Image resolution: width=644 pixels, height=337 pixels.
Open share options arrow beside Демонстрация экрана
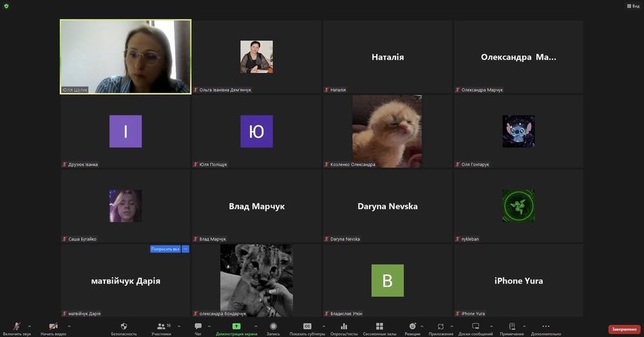[256, 326]
